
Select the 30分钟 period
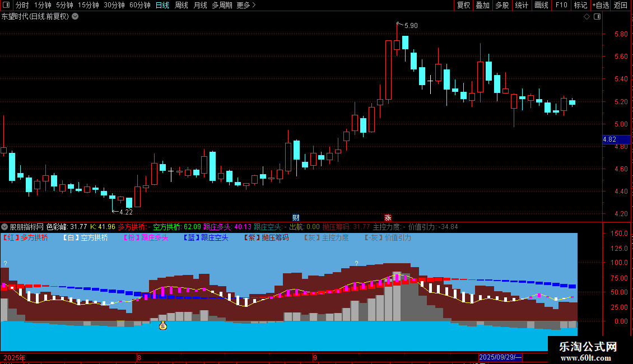[114, 5]
